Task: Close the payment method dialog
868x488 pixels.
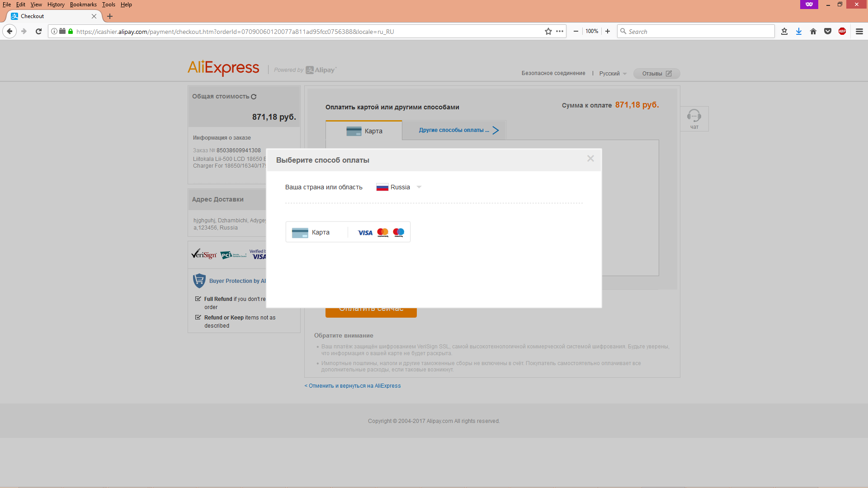Action: click(590, 159)
